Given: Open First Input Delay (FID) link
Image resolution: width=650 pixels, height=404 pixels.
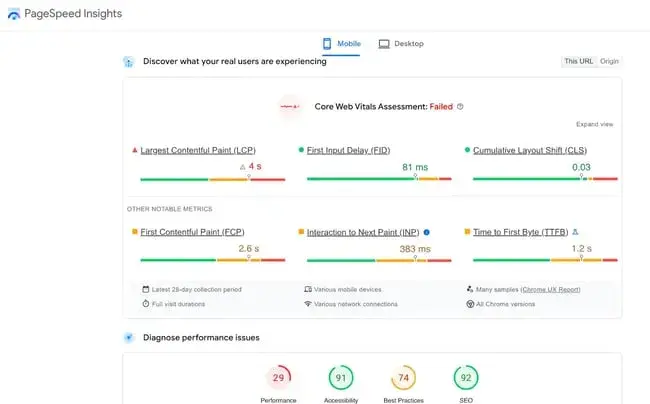Looking at the screenshot, I should 349,150.
